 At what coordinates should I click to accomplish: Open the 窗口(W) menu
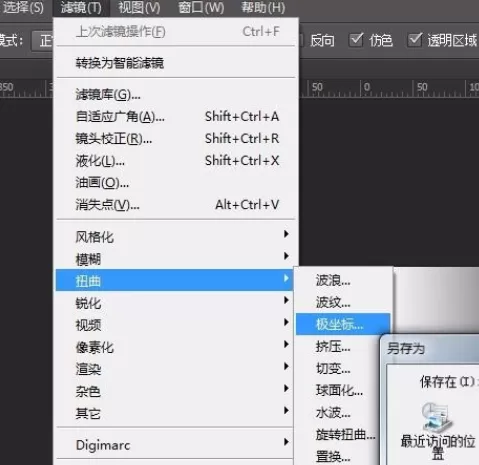coord(201,8)
